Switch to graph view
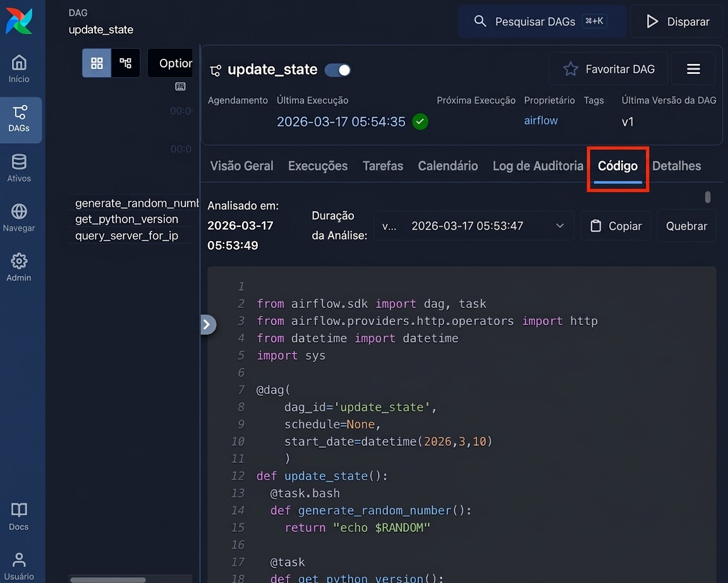Image resolution: width=728 pixels, height=583 pixels. [x=125, y=63]
